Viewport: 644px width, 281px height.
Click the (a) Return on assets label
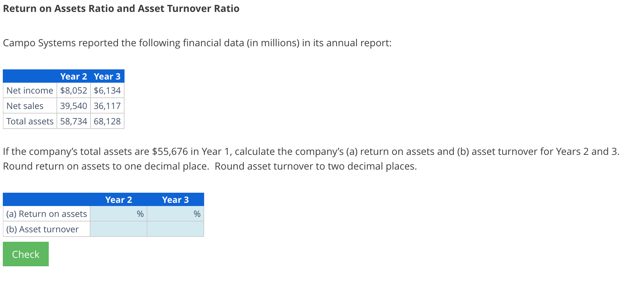tap(46, 214)
